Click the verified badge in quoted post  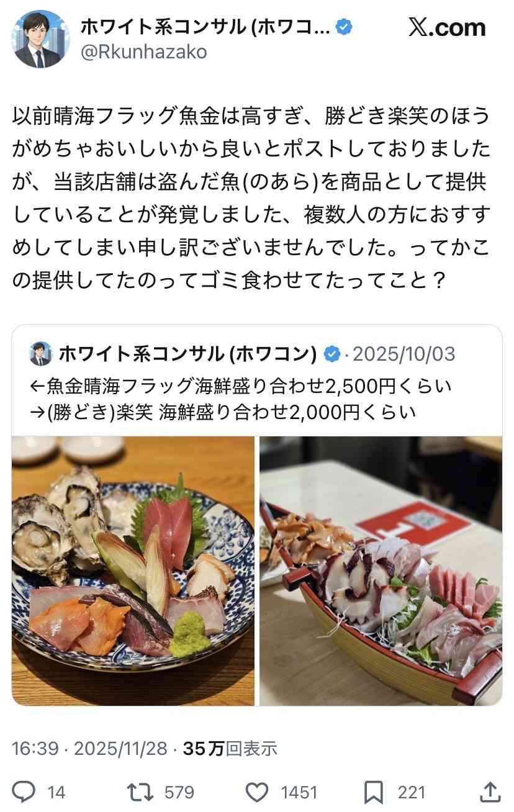point(333,354)
